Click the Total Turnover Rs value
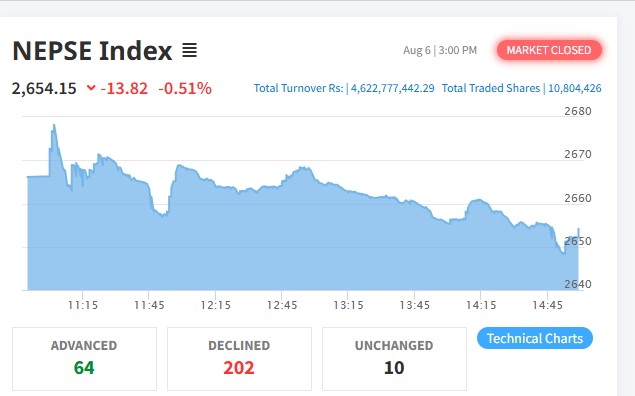 point(392,88)
